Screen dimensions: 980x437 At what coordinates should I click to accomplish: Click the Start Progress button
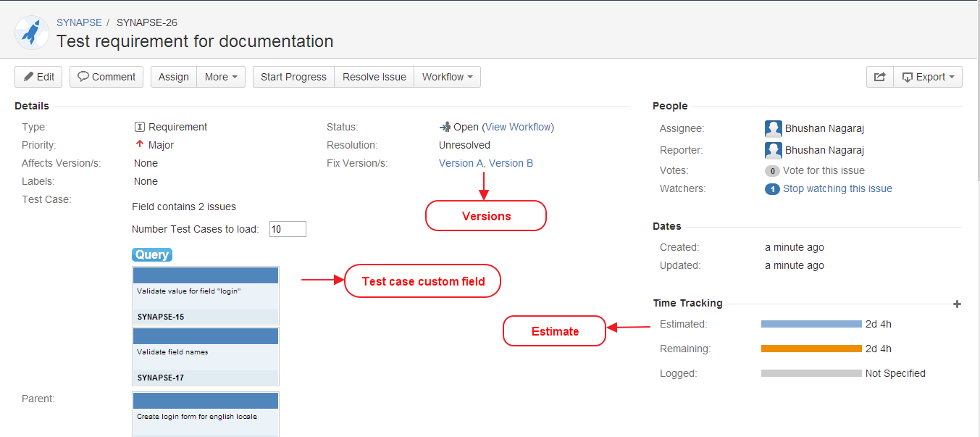pyautogui.click(x=293, y=77)
